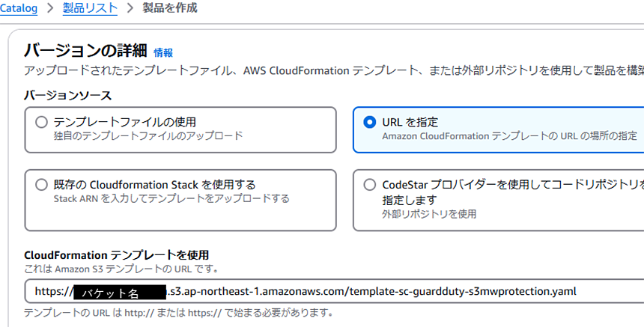Choose the CodeStar プロバイダー radio option
The image size is (644, 327).
click(x=370, y=185)
